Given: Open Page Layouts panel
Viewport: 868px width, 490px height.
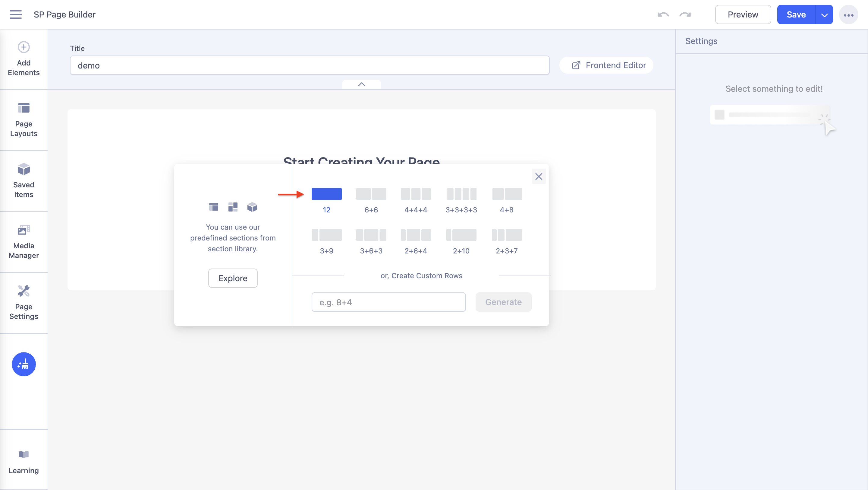Looking at the screenshot, I should 24,120.
